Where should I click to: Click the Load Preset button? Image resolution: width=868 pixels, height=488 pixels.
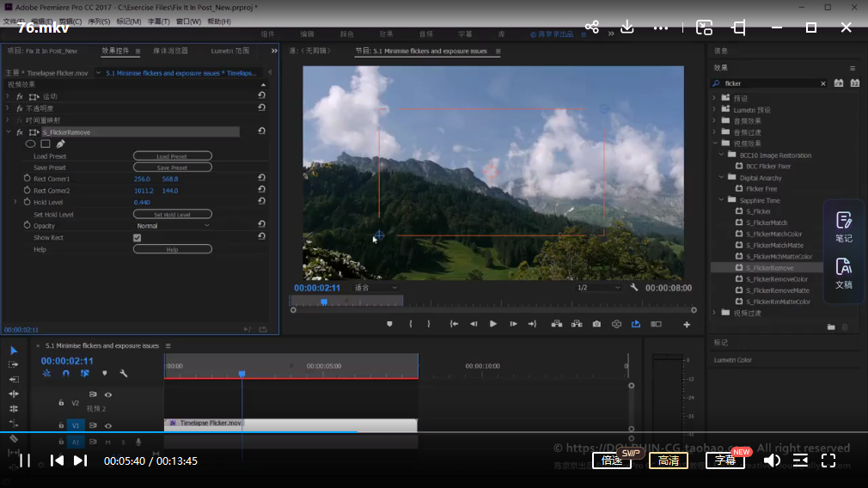tap(173, 156)
